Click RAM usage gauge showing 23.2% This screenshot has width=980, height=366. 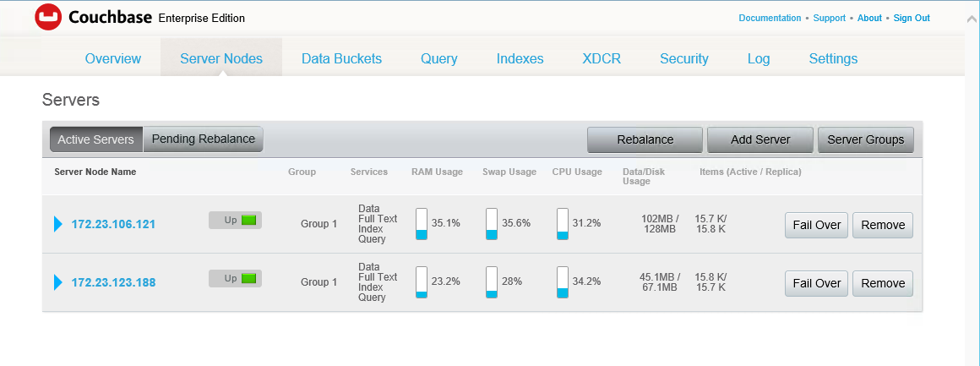pyautogui.click(x=422, y=282)
